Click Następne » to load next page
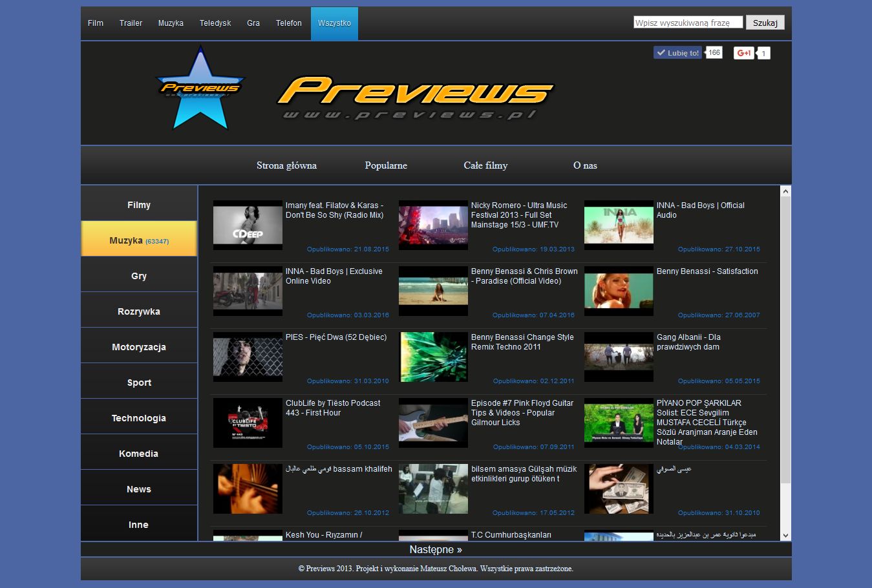872x588 pixels. 436,550
